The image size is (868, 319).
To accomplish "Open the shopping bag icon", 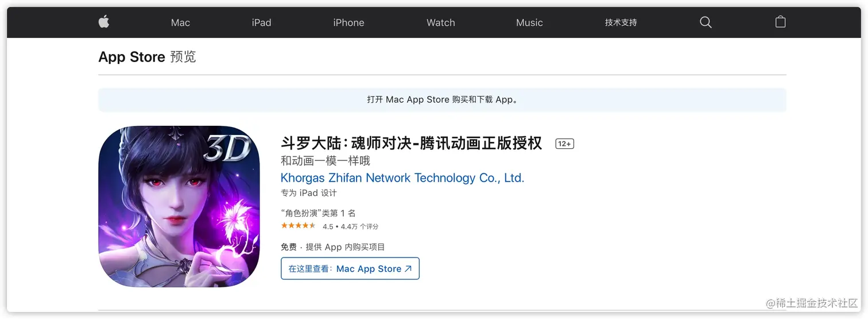I will [780, 22].
